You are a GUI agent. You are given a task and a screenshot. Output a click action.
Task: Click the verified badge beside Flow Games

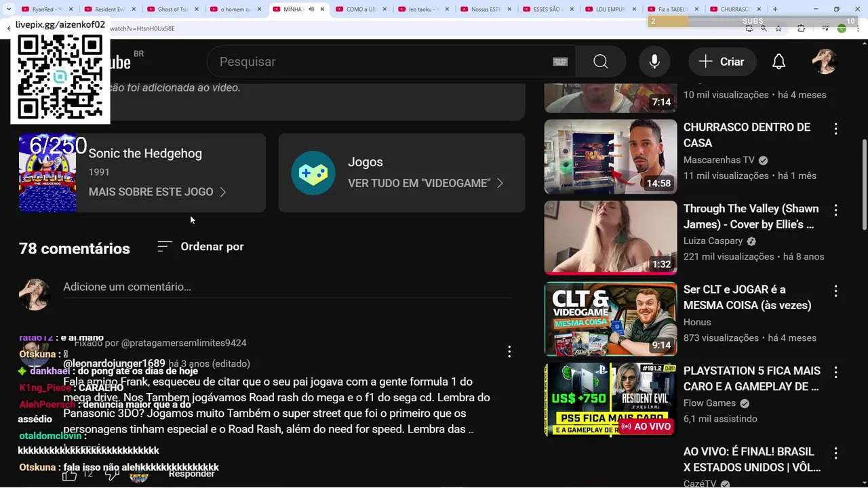tap(745, 403)
